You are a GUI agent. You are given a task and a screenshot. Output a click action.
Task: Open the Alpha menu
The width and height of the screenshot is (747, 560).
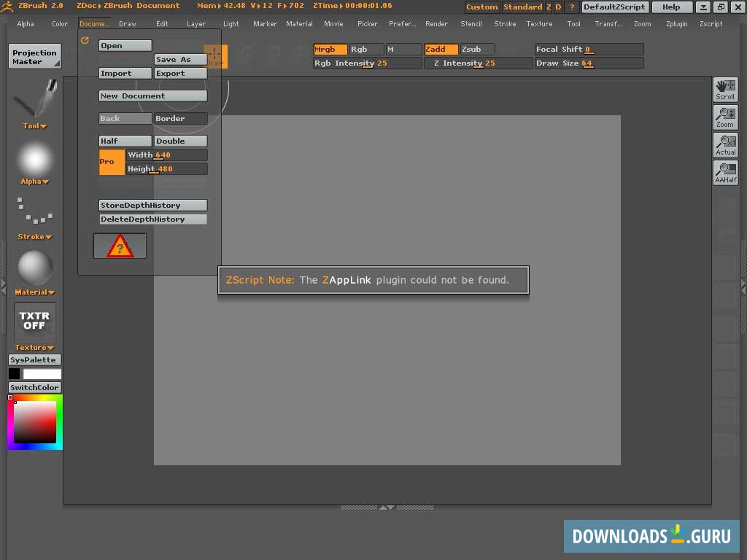click(26, 24)
